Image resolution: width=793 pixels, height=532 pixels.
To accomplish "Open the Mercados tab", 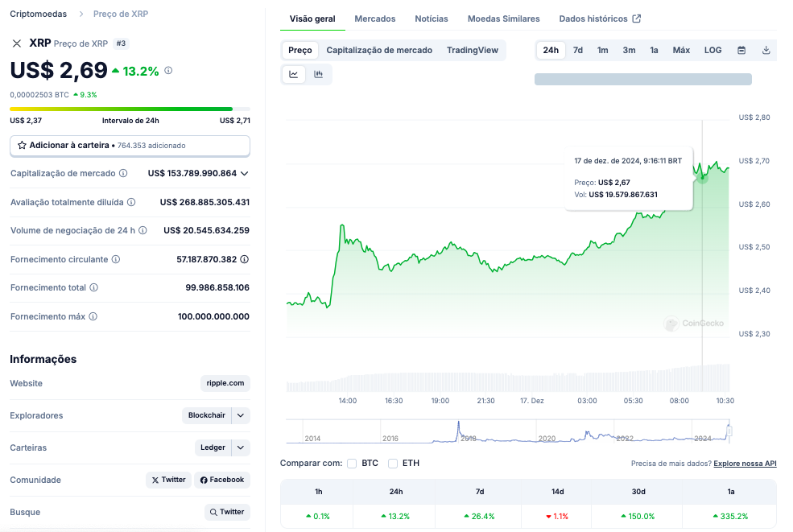I will click(x=374, y=19).
